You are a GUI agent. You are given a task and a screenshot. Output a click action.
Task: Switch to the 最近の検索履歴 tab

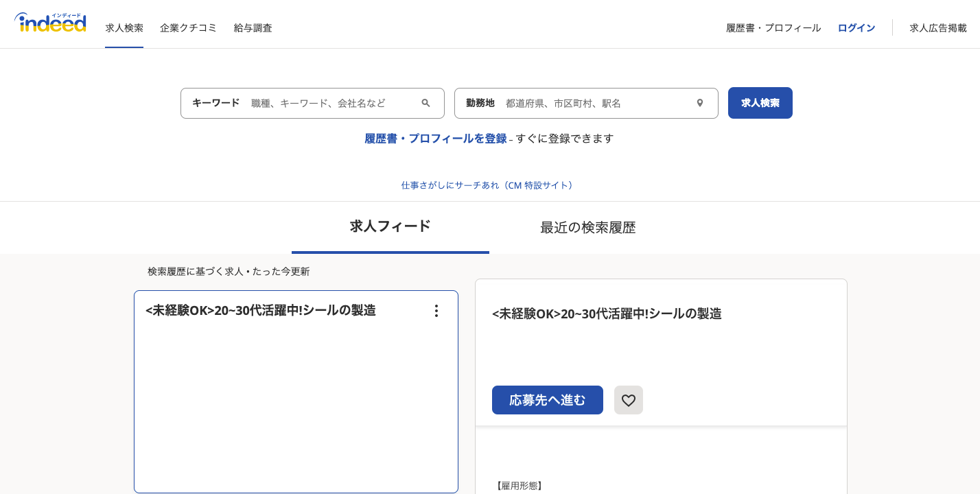[587, 228]
